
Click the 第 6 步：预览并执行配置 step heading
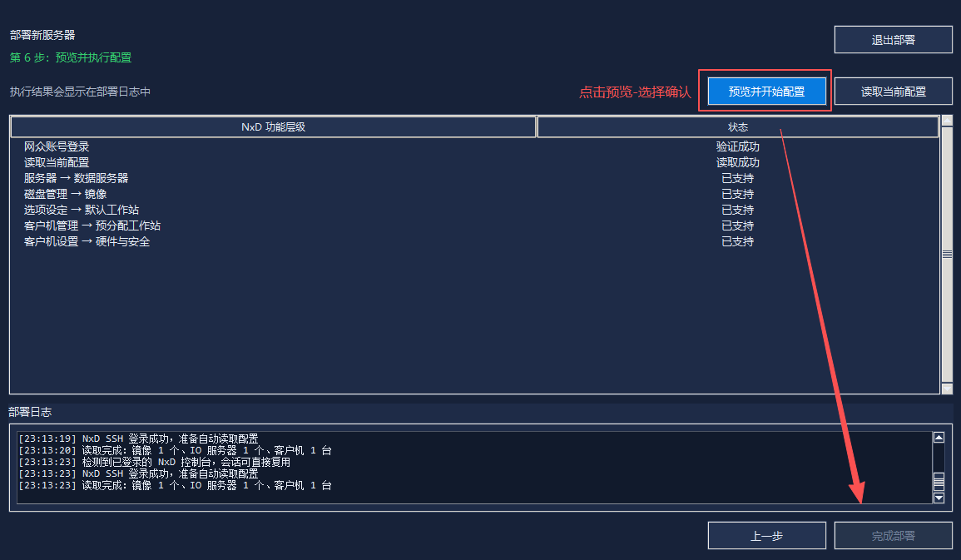[x=71, y=57]
